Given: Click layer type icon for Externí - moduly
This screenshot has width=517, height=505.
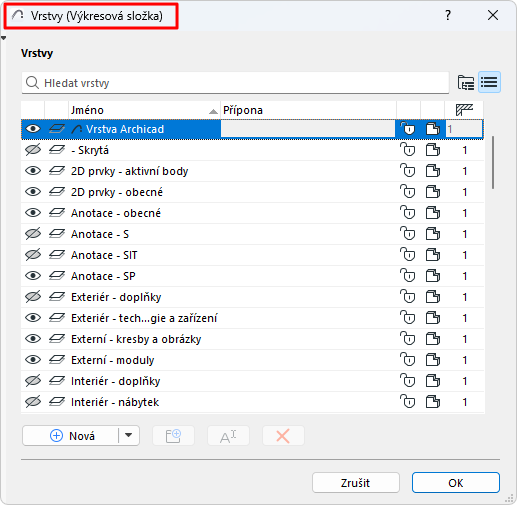Looking at the screenshot, I should click(57, 360).
